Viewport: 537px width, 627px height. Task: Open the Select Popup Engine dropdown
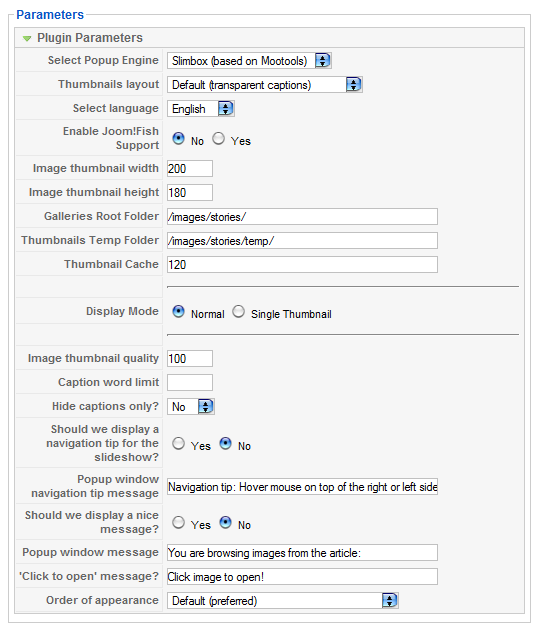click(x=249, y=61)
